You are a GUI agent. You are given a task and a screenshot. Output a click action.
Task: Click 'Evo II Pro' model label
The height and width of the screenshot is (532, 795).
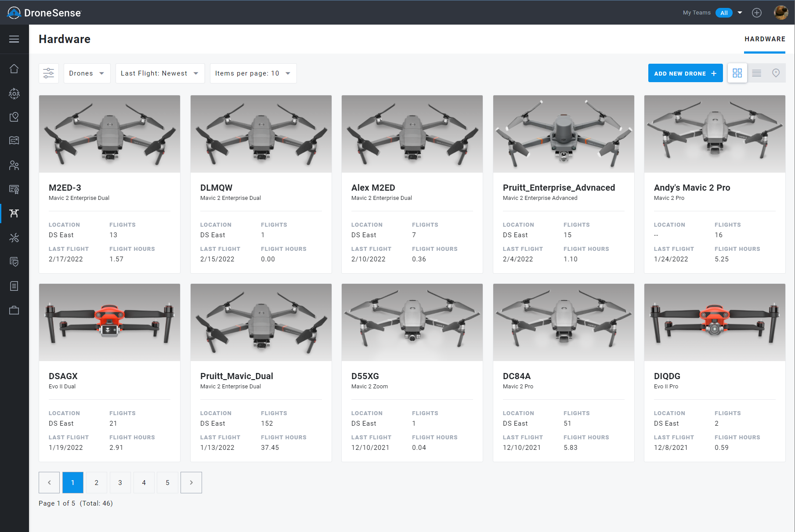tap(666, 387)
